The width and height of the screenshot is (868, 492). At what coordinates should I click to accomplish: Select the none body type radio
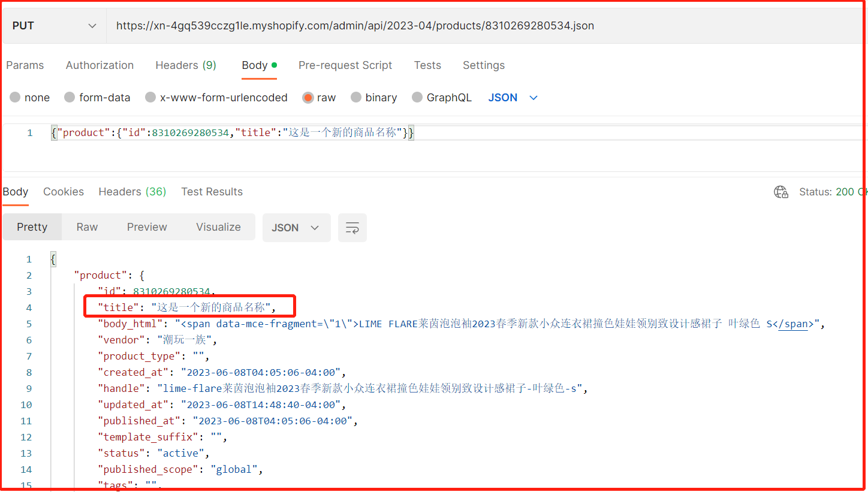pos(15,98)
